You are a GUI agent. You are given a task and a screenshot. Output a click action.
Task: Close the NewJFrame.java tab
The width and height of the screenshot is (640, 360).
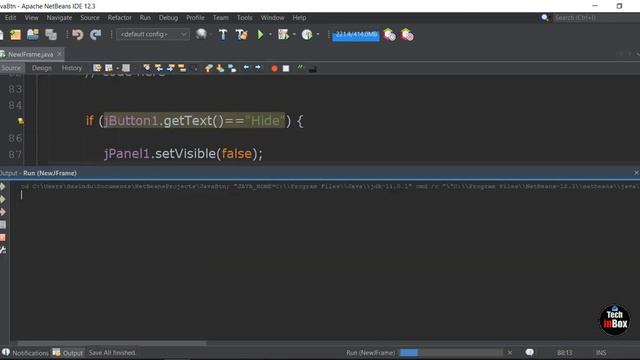pyautogui.click(x=60, y=54)
